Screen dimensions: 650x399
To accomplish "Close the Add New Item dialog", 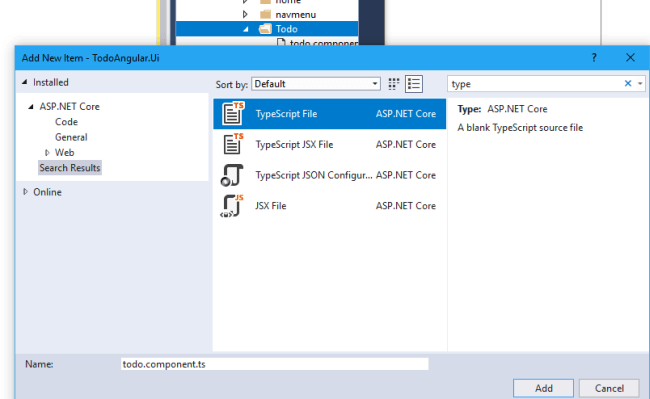I will (x=630, y=58).
